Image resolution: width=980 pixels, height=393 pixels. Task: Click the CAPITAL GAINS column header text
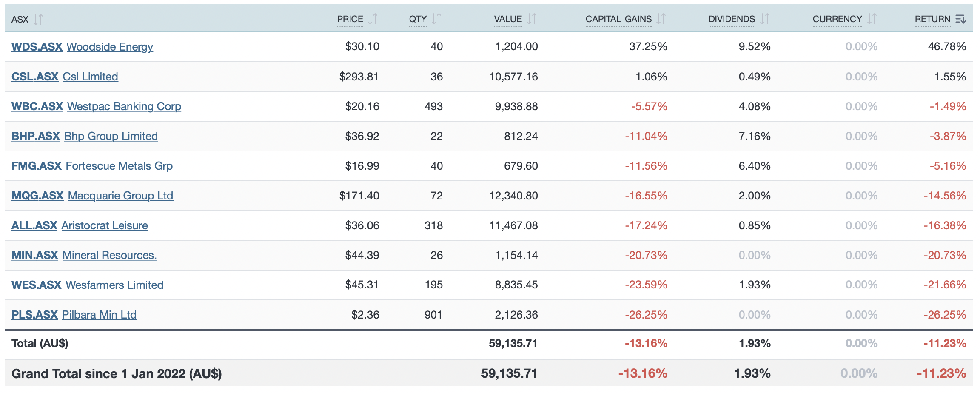pos(618,19)
